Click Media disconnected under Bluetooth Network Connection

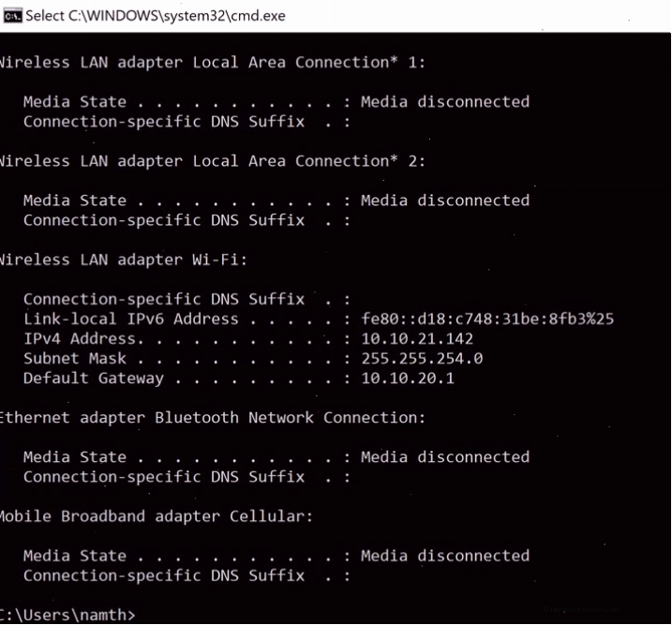coord(445,457)
